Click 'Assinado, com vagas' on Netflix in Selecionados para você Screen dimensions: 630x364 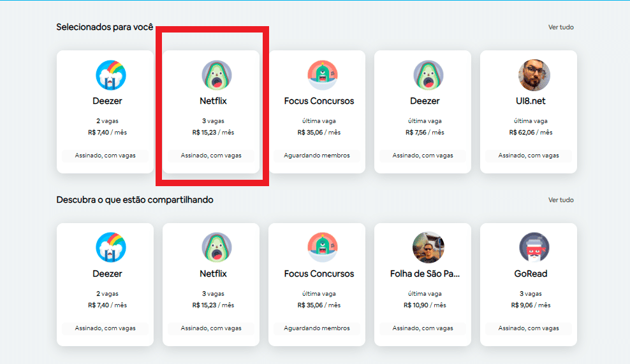tap(211, 156)
